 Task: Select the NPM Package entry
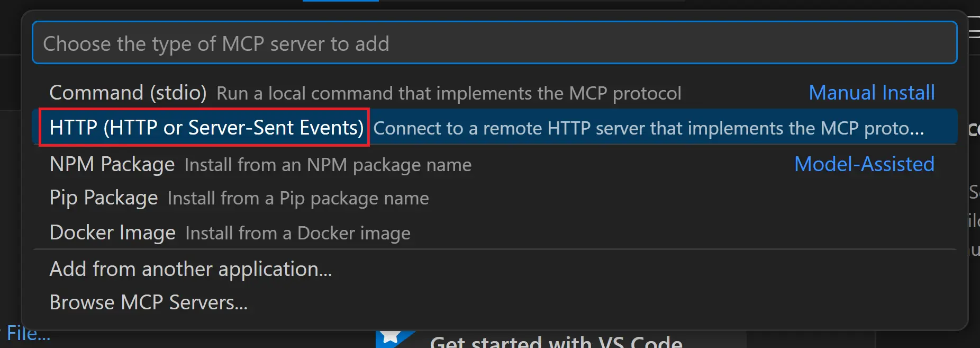coord(112,165)
